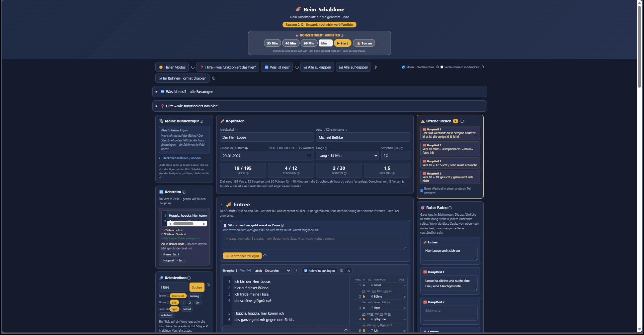The image size is (644, 335).
Task: Click info icon next to Roter Faden
Action: click(450, 208)
